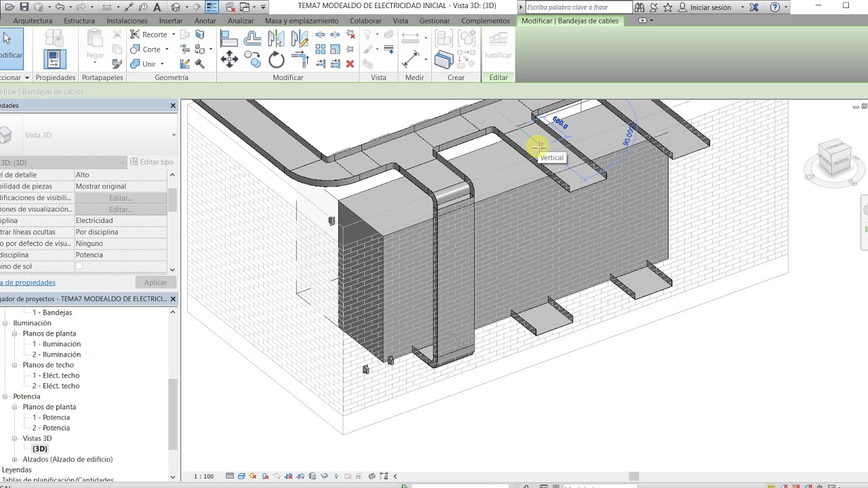
Task: Toggle the ribbon minimize panel button
Action: (643, 21)
